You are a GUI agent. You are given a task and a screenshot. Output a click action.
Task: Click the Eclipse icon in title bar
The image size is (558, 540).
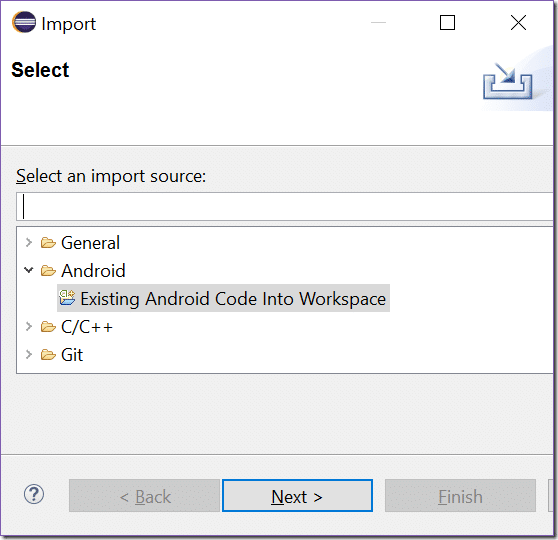point(24,22)
